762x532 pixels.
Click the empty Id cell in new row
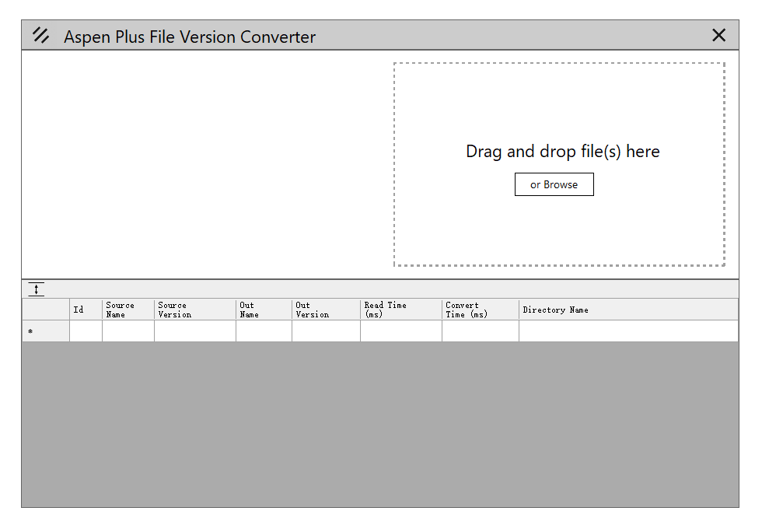pyautogui.click(x=86, y=331)
